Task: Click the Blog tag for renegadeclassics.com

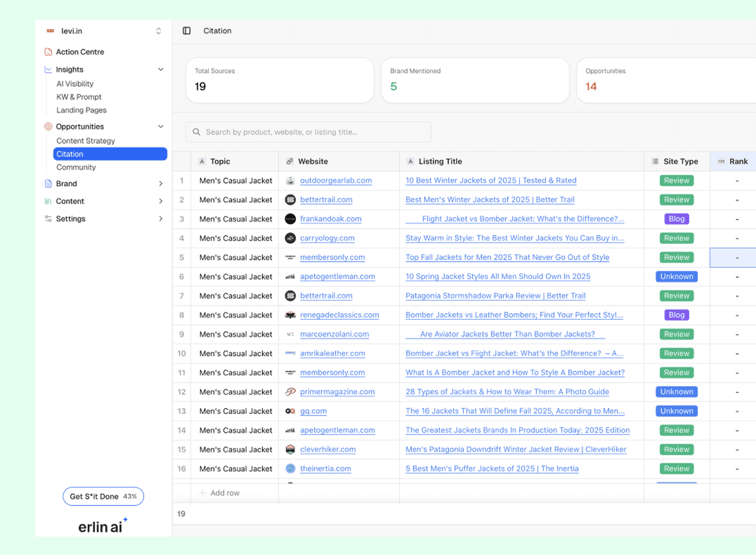Action: 676,315
